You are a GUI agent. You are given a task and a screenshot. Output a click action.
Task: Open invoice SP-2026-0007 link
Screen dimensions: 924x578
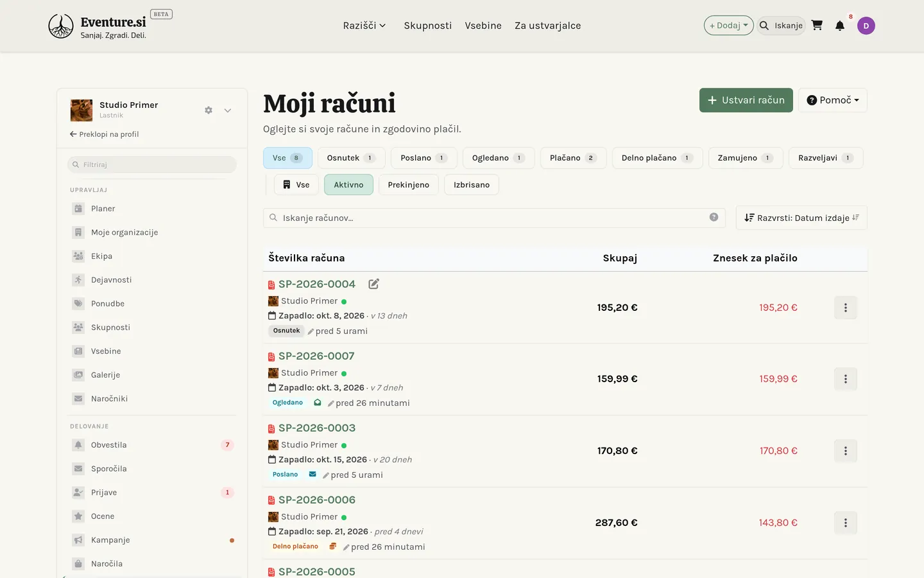point(316,356)
